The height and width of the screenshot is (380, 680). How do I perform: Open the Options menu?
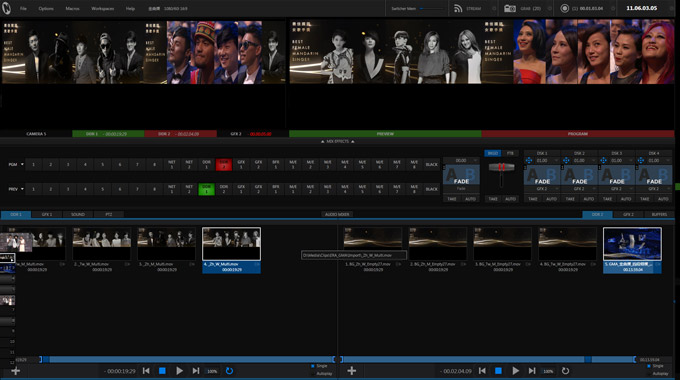[x=46, y=9]
